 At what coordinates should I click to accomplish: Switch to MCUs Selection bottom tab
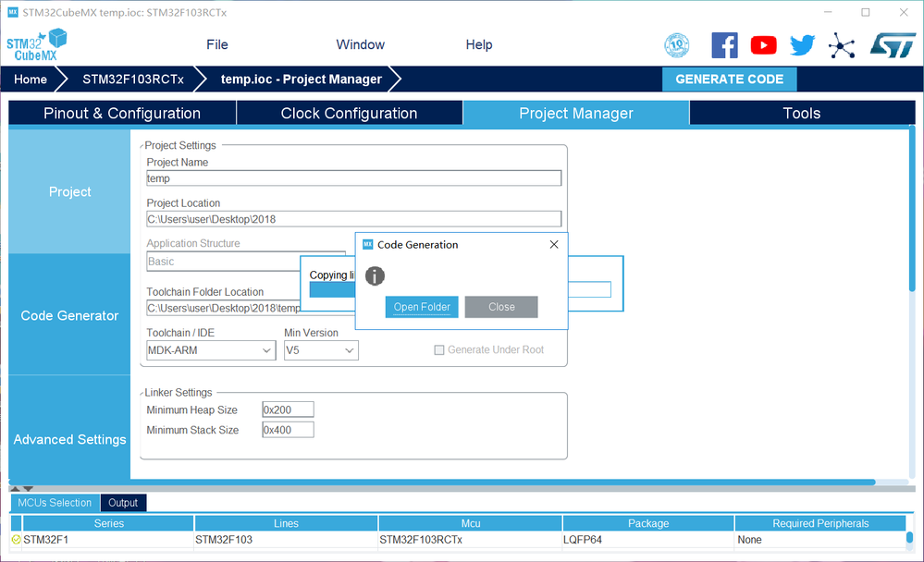click(x=55, y=503)
